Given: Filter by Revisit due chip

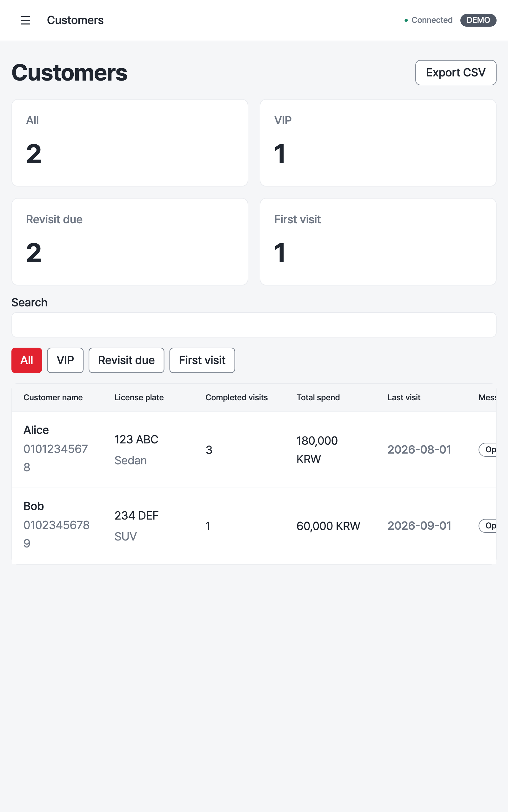Looking at the screenshot, I should coord(126,360).
